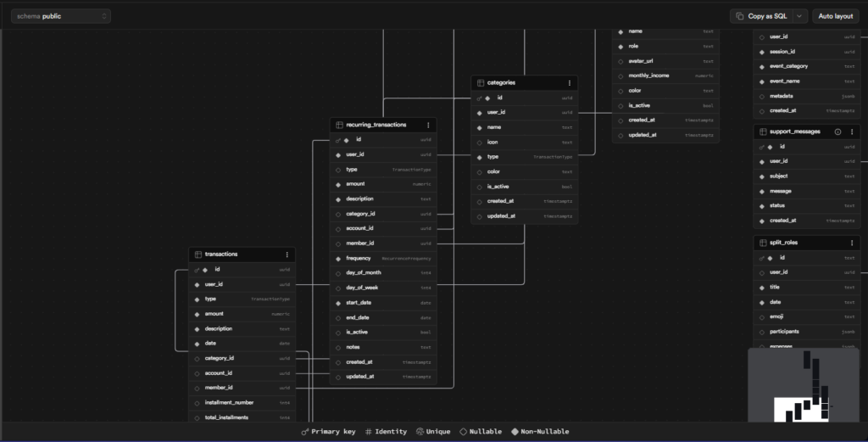Select the day_of_month column in recurring_transactions
Viewport: 868px width, 442px height.
[x=383, y=272]
